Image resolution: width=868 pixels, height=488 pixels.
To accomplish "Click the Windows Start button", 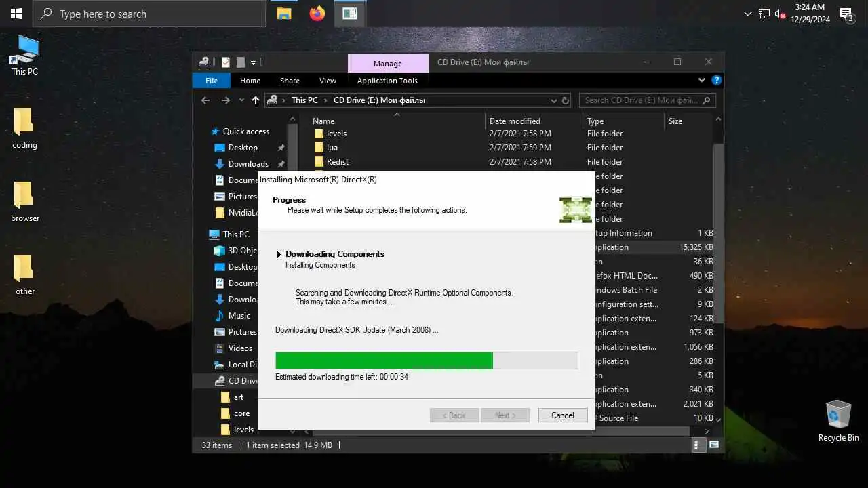I will pyautogui.click(x=16, y=14).
